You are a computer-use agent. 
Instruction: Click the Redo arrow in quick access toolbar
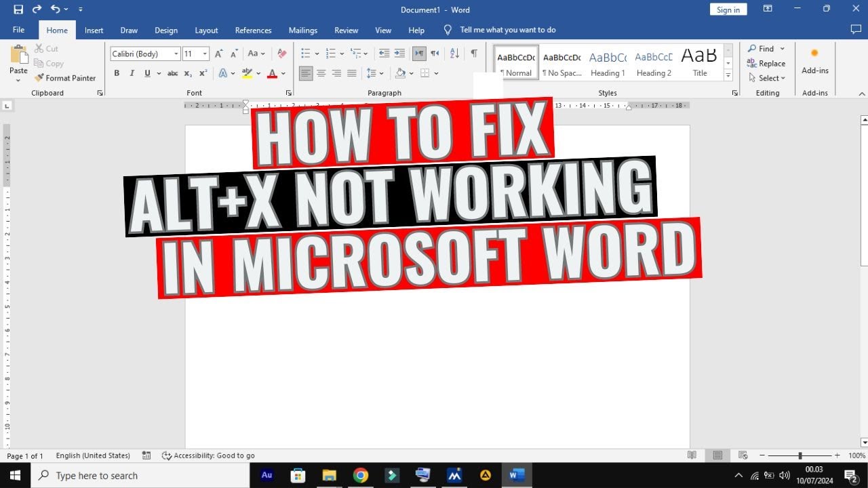37,9
